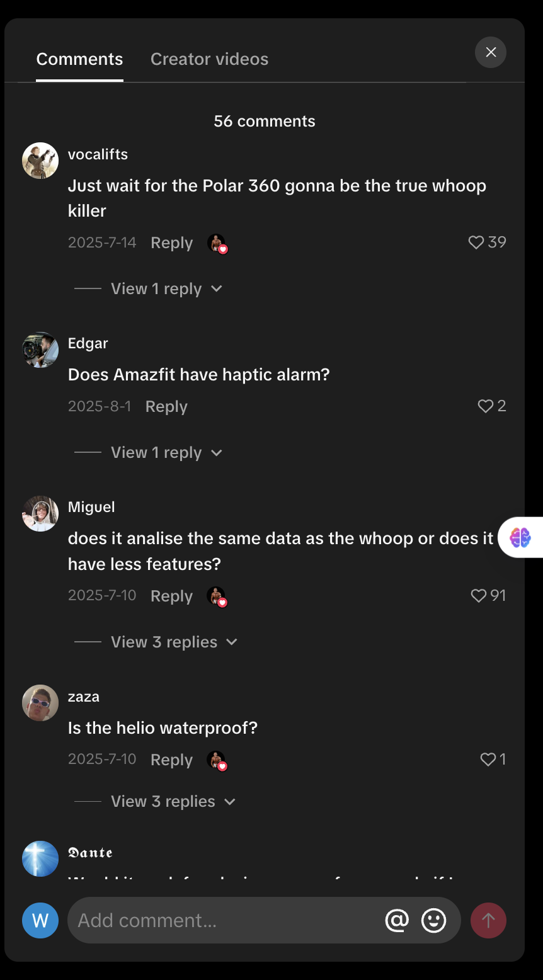Show View 3 replies under zaza's comment

tap(173, 802)
